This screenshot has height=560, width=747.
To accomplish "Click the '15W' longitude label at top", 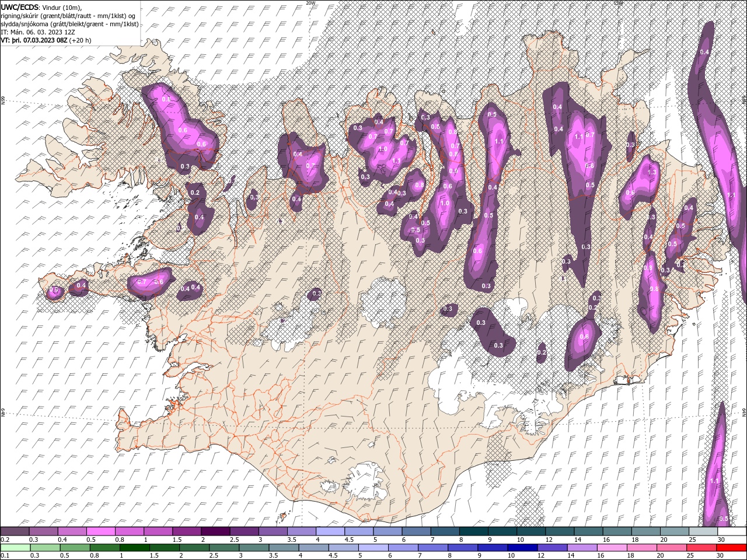I will tap(617, 3).
